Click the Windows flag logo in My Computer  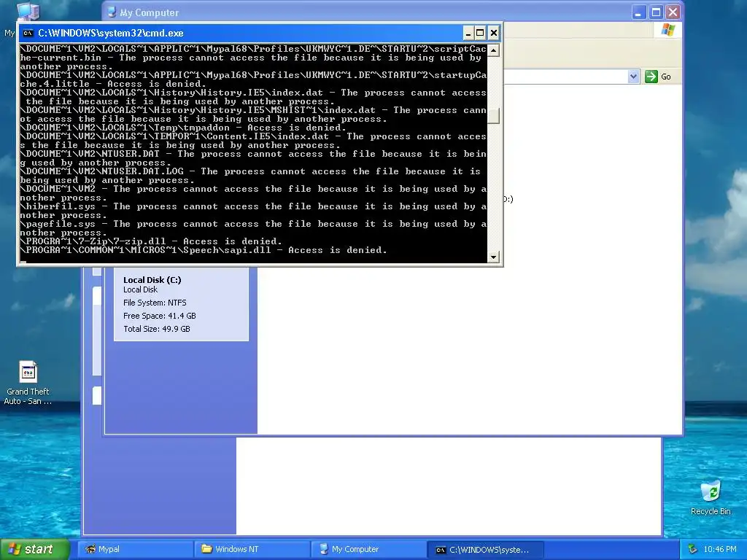(668, 30)
